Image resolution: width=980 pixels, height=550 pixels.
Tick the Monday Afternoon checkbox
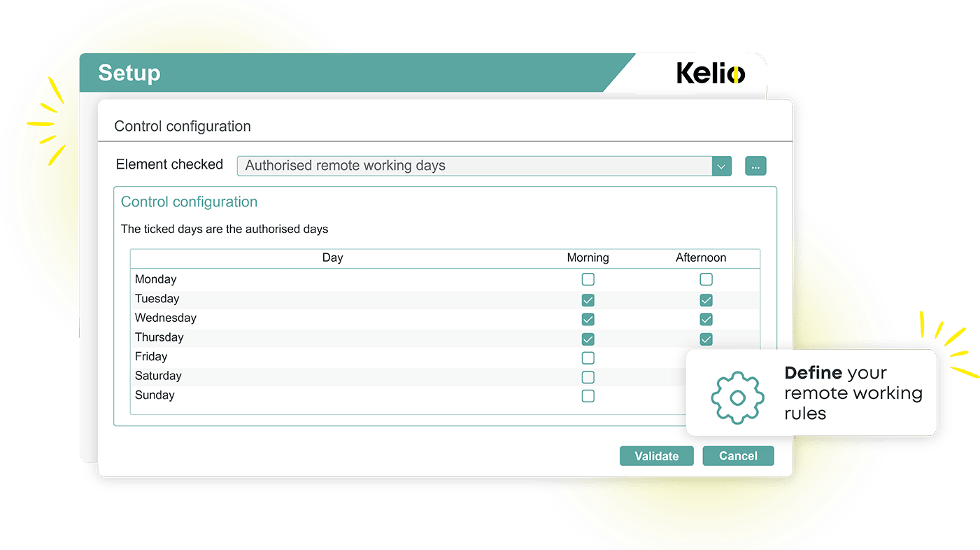pos(706,280)
